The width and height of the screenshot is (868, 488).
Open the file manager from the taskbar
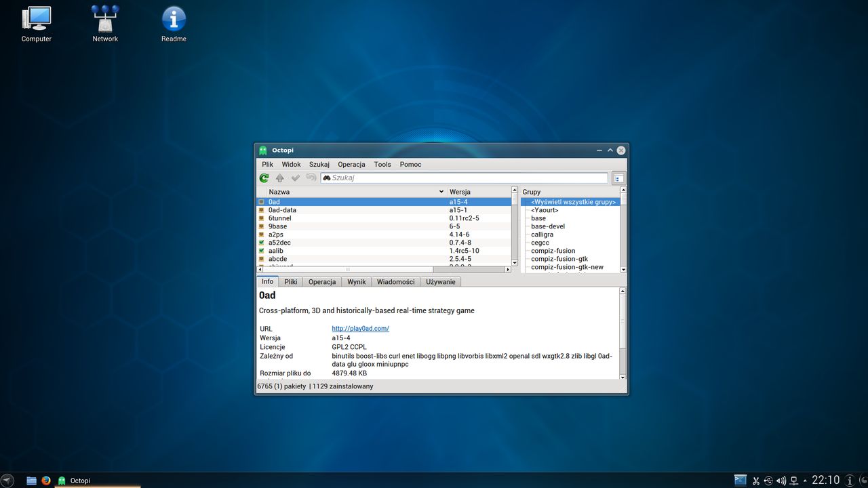coord(31,481)
